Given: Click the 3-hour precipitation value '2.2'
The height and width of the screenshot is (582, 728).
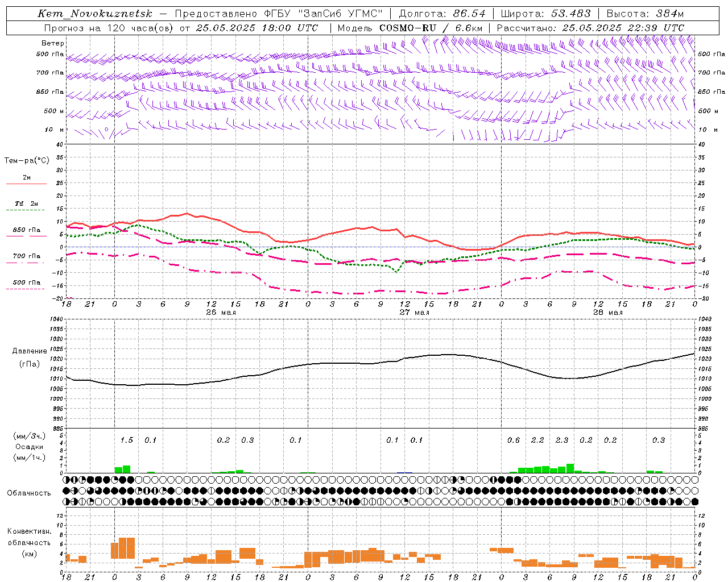Looking at the screenshot, I should [537, 440].
